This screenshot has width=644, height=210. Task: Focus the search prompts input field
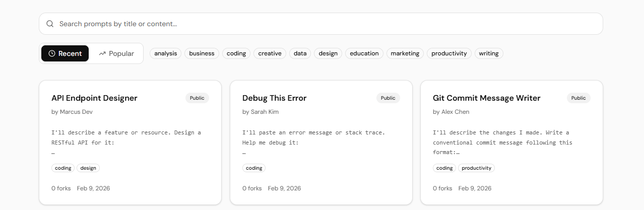tap(328, 24)
